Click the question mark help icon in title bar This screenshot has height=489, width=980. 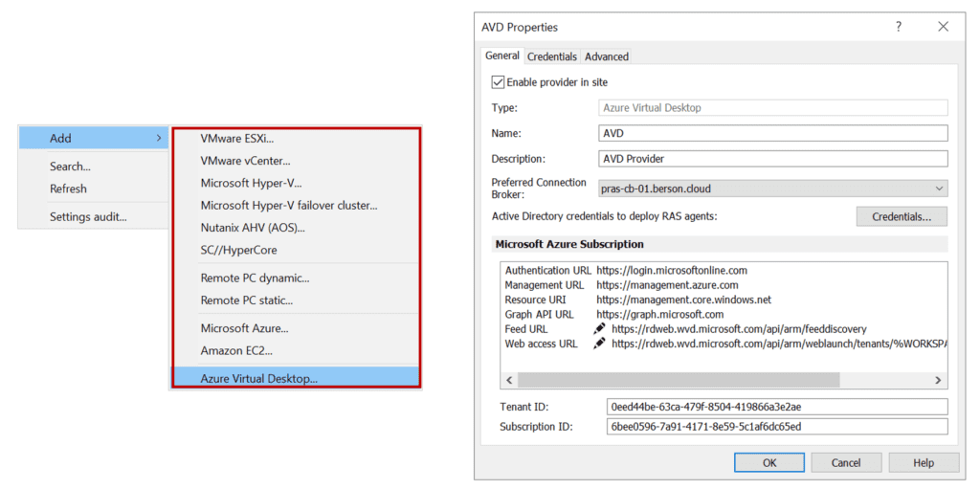point(898,27)
